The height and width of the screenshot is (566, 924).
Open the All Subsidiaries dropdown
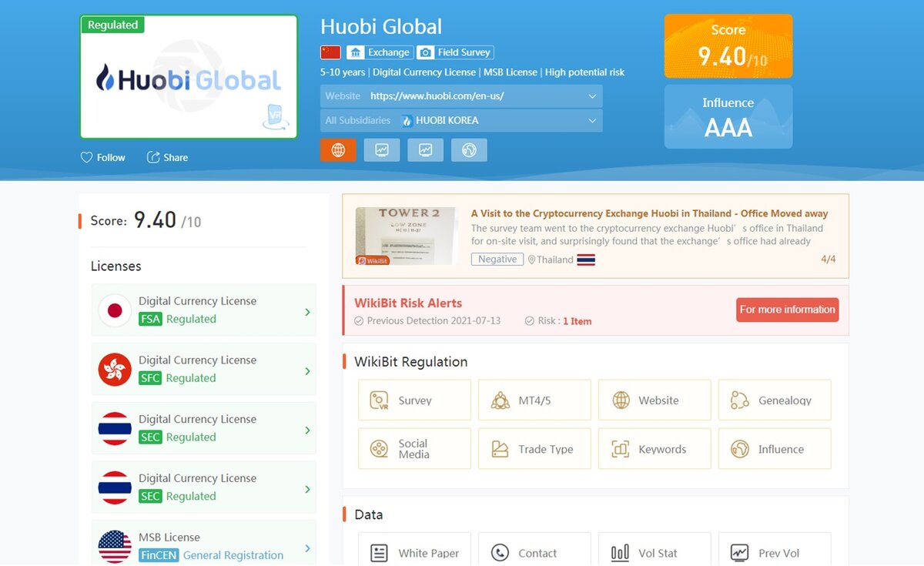click(x=461, y=120)
